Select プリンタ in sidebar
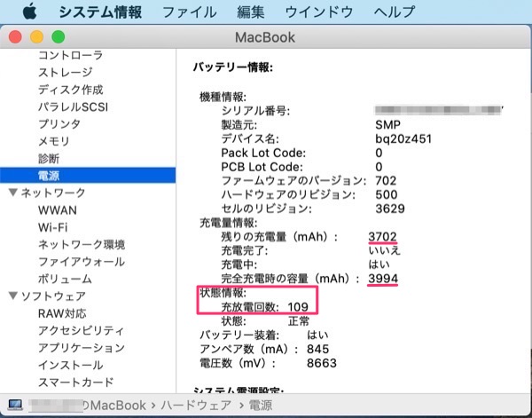Viewport: 532px width, 418px height. [59, 124]
